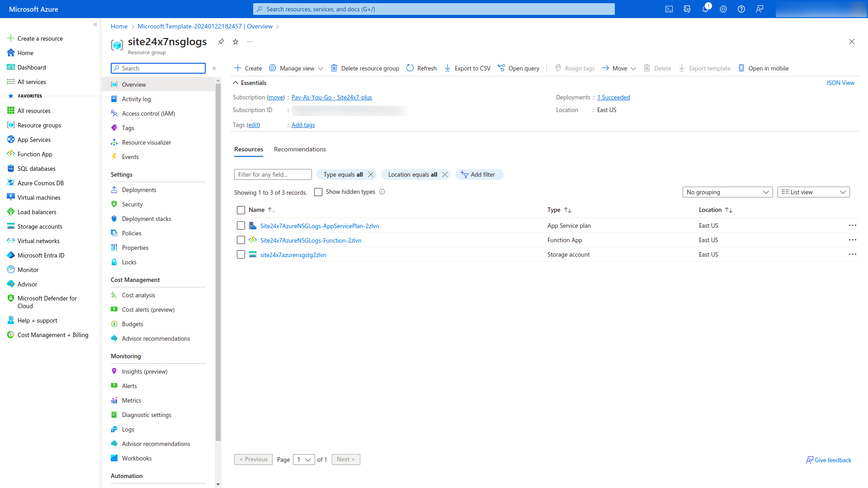The height and width of the screenshot is (488, 868).
Task: Expand the Manage view menu
Action: (x=296, y=68)
